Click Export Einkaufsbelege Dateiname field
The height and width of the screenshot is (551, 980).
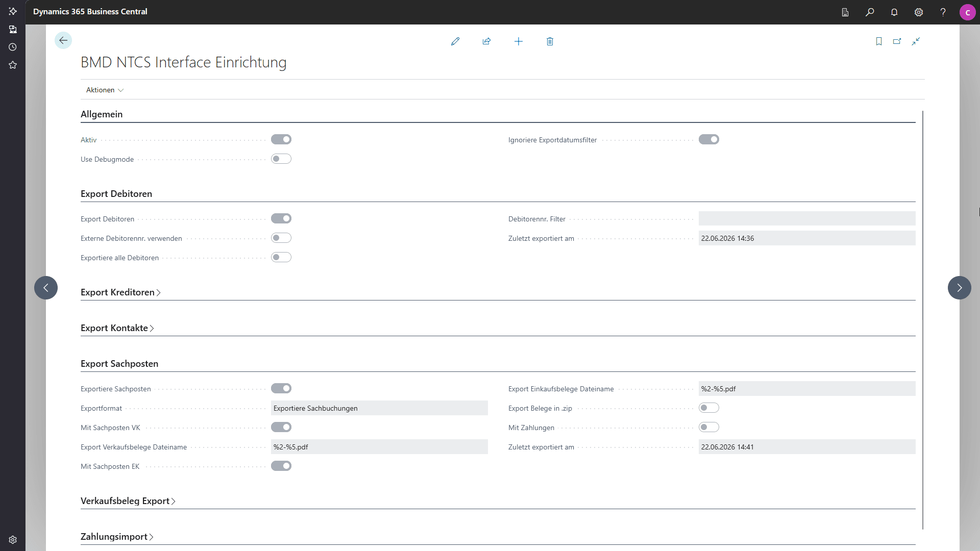(807, 389)
